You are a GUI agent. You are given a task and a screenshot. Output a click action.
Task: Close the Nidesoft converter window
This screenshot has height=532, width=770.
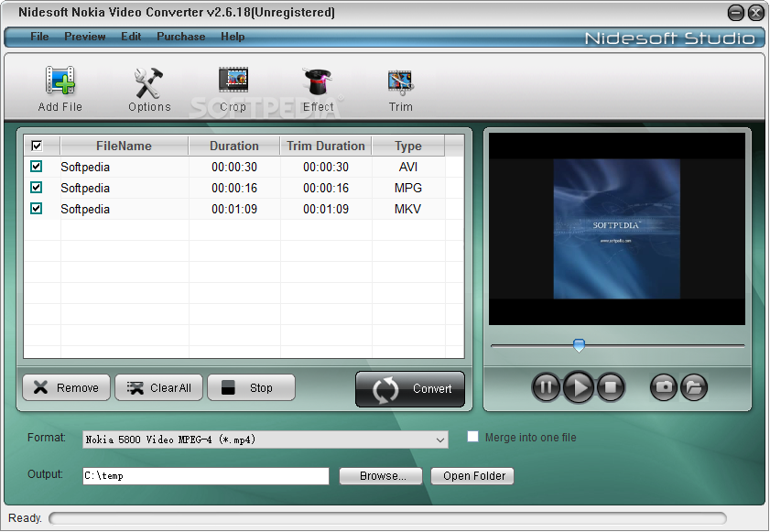click(755, 13)
